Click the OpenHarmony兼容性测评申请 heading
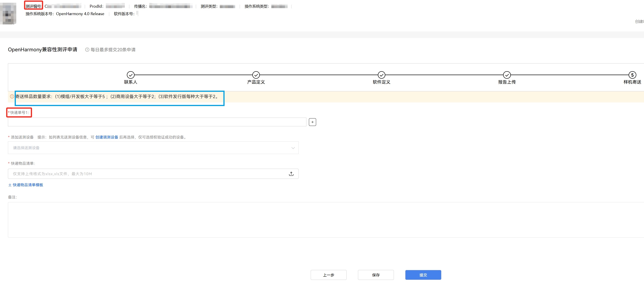This screenshot has width=644, height=293. [x=43, y=50]
